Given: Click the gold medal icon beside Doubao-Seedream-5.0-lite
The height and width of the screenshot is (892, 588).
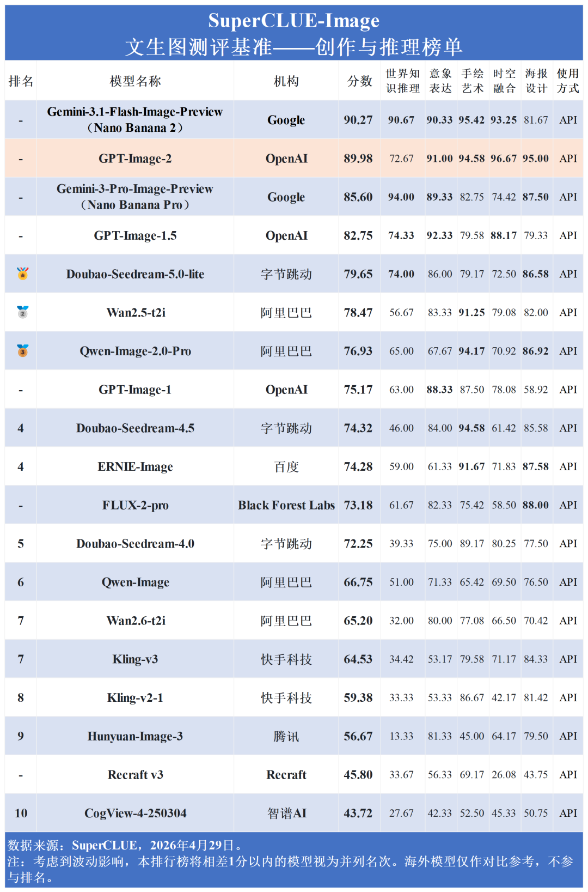Looking at the screenshot, I should click(22, 274).
